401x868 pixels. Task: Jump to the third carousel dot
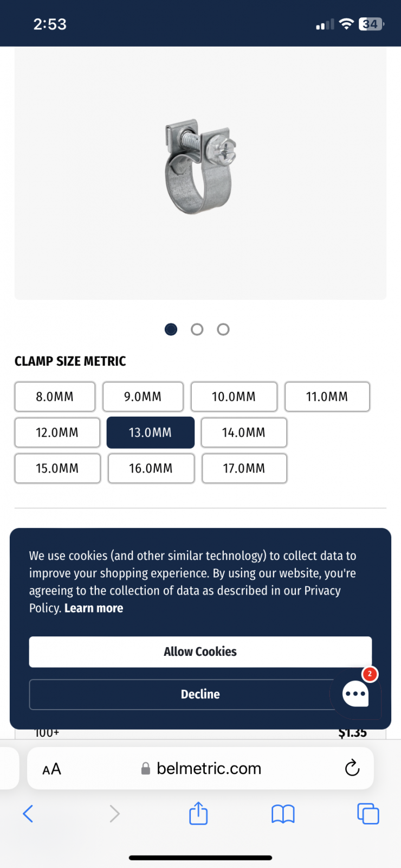tap(223, 329)
